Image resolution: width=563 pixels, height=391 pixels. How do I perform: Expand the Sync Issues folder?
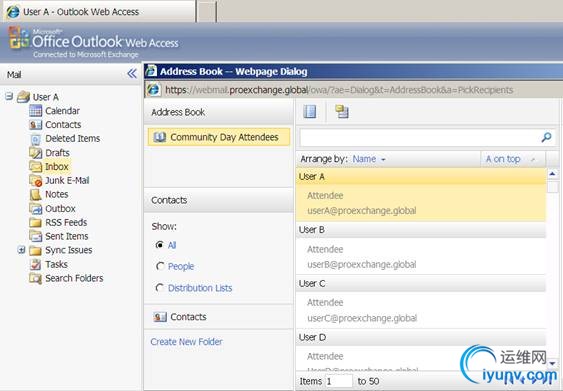click(x=21, y=250)
